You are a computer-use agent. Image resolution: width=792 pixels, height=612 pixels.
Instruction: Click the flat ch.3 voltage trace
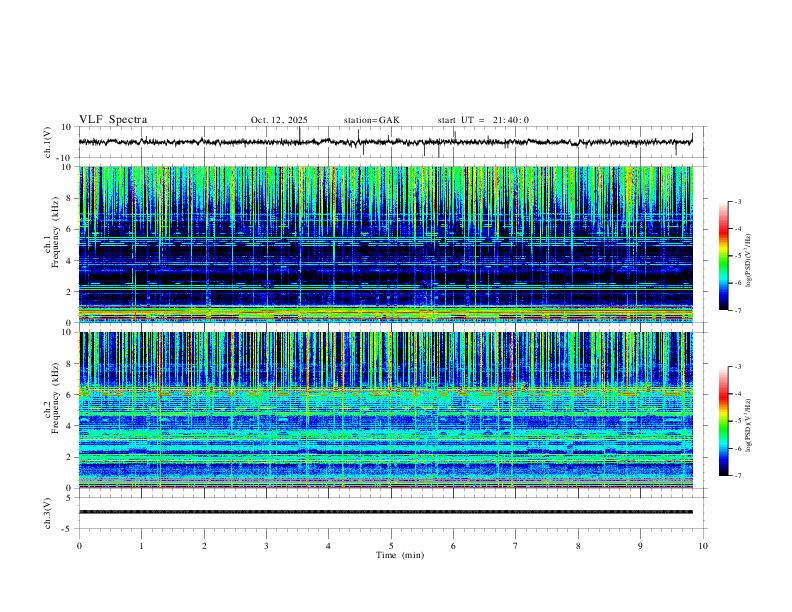pyautogui.click(x=386, y=512)
